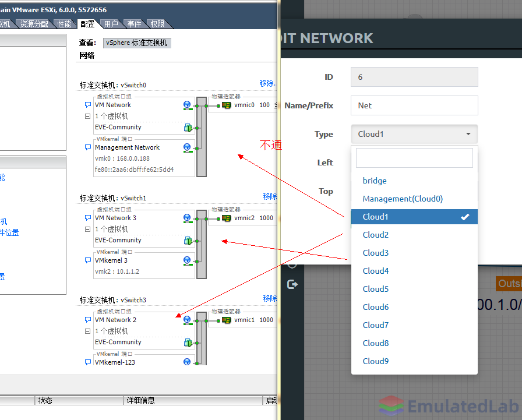Click the vmnic1 physical adapter icon

227,320
